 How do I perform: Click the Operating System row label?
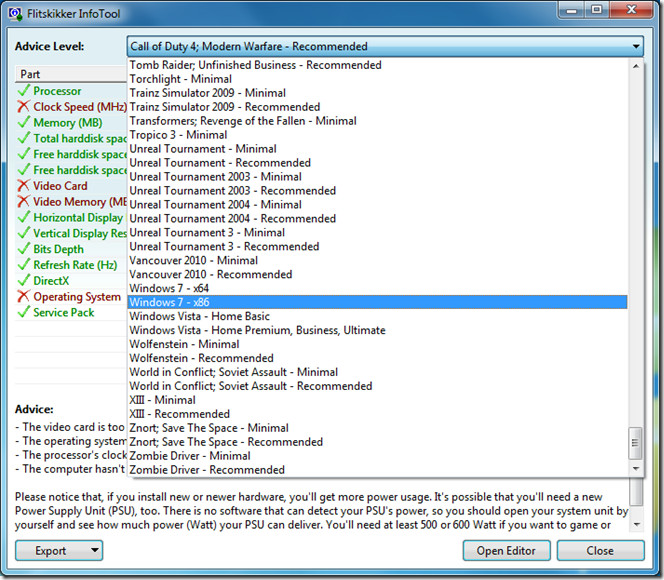(77, 297)
